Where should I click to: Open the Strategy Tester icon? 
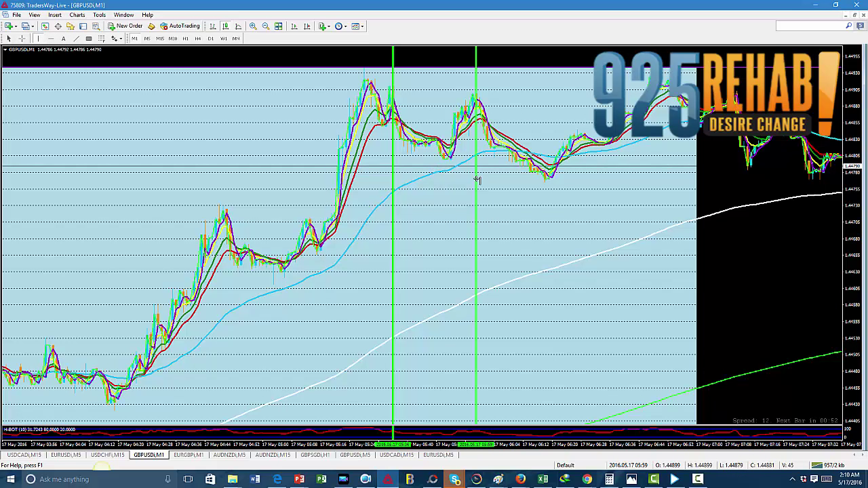pyautogui.click(x=96, y=26)
